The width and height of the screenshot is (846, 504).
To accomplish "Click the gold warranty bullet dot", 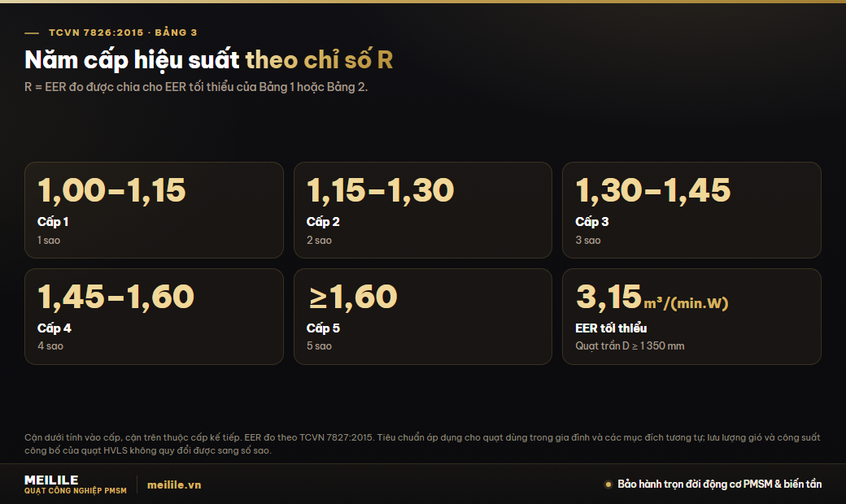I will pos(608,484).
